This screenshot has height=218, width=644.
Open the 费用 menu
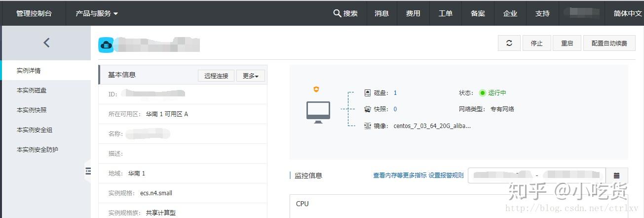point(413,13)
